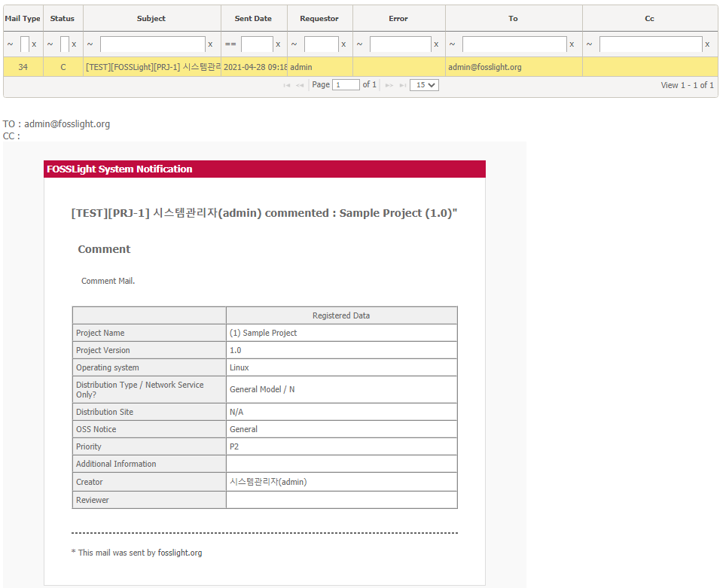Click the pager's Page number input
726x588 pixels.
tap(346, 85)
